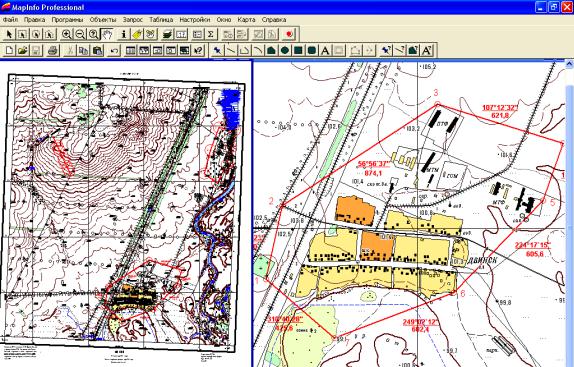Open the Файл menu
The height and width of the screenshot is (367, 574).
coord(10,19)
